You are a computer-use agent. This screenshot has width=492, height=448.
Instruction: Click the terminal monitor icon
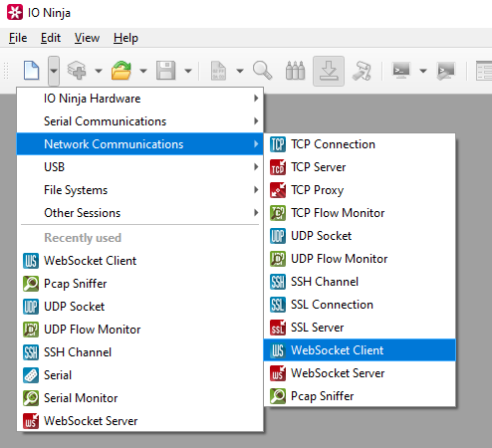401,71
